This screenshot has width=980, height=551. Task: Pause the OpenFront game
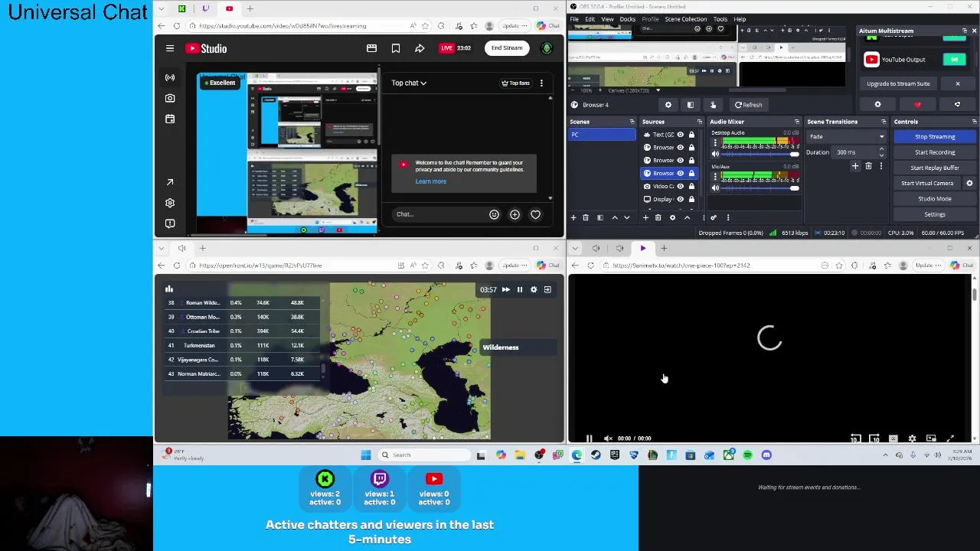coord(519,289)
